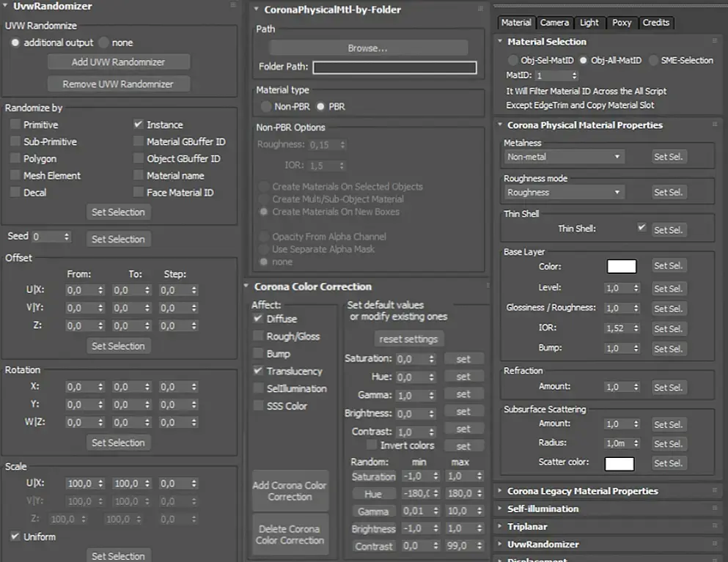Click Remove UVW Randomizer button
Viewport: 728px width, 562px height.
click(x=118, y=84)
